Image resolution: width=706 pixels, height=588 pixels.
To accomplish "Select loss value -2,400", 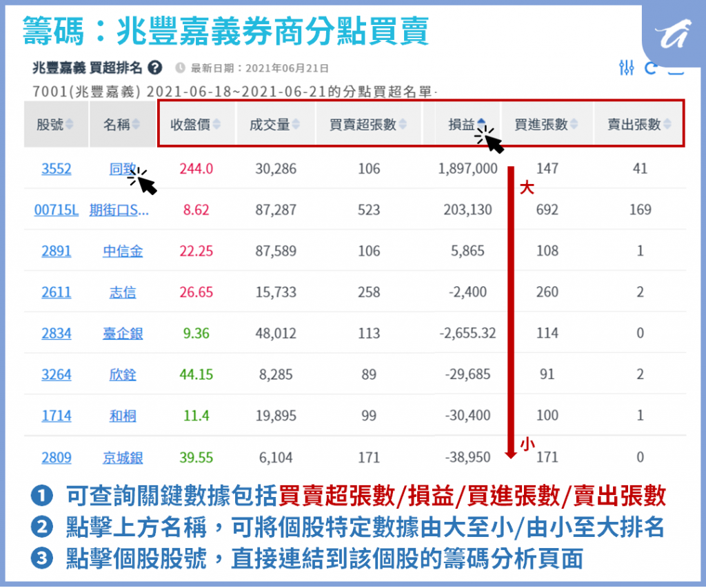I will coord(468,292).
